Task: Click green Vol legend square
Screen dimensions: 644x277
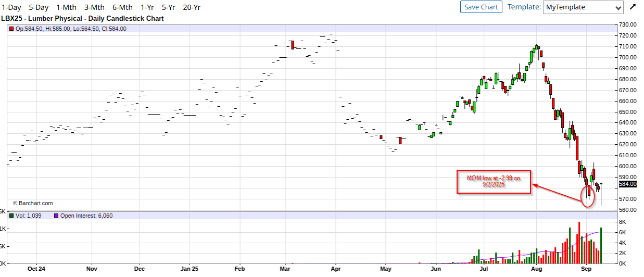Action: 12,216
